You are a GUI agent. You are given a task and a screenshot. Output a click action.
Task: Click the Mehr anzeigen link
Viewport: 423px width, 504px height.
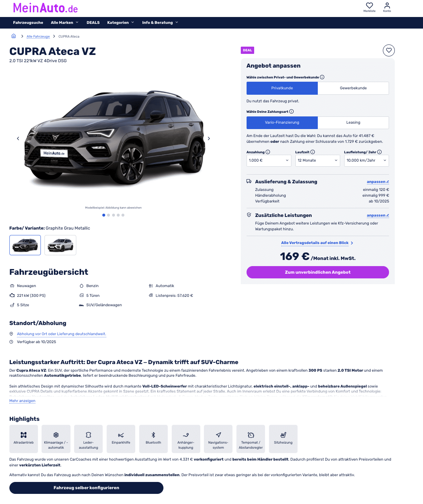(22, 401)
